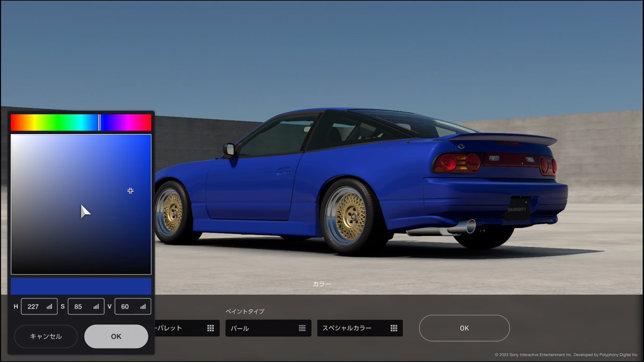Screen dimensions: 644x362
Task: Click the grid icon on the palette button
Action: pos(210,328)
